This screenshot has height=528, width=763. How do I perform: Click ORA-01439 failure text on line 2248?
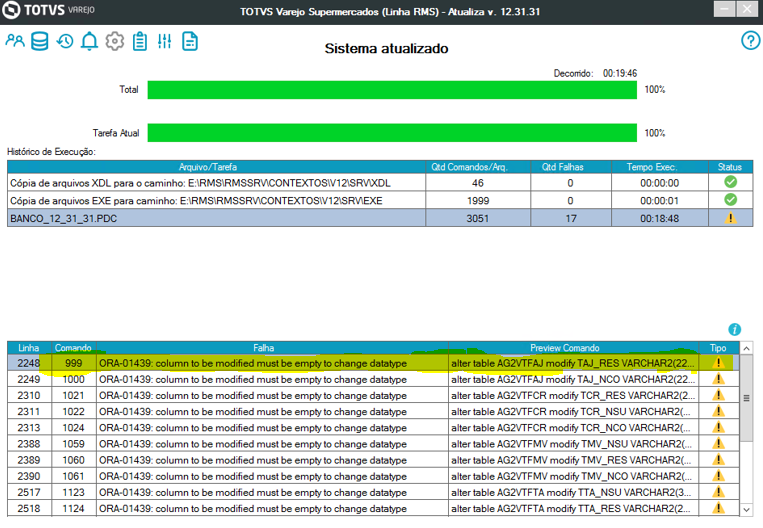pos(253,363)
